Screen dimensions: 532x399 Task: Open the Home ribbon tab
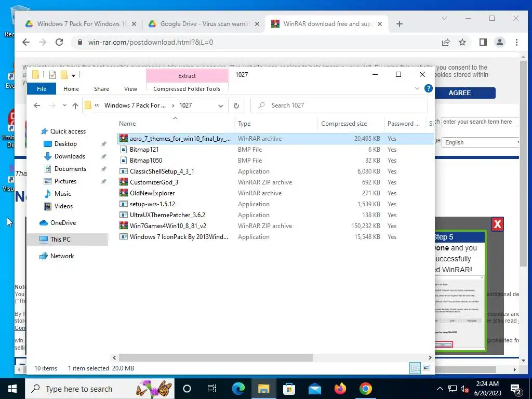[71, 89]
